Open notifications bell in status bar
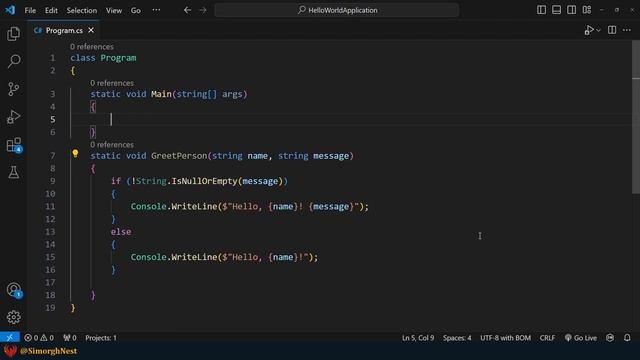This screenshot has height=360, width=640. pyautogui.click(x=627, y=338)
